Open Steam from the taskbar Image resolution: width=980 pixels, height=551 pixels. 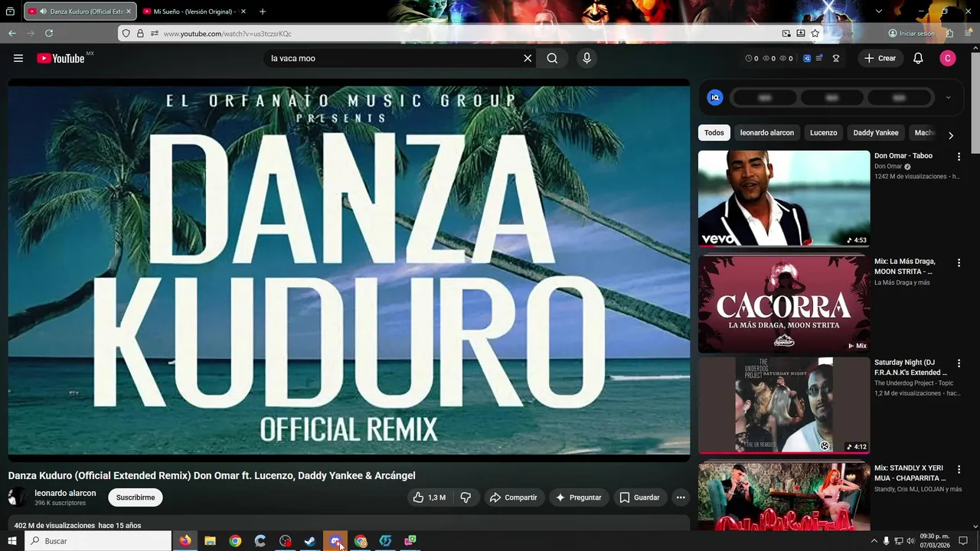coord(310,541)
